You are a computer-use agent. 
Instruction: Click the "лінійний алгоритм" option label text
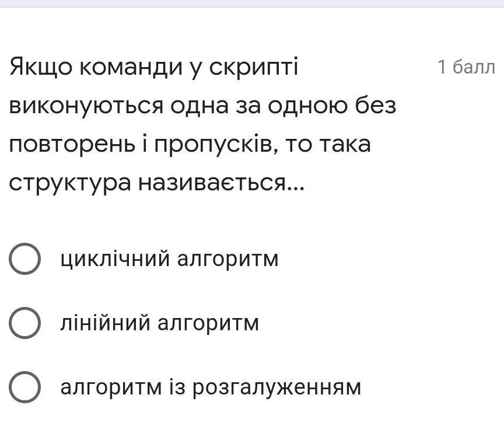(160, 323)
